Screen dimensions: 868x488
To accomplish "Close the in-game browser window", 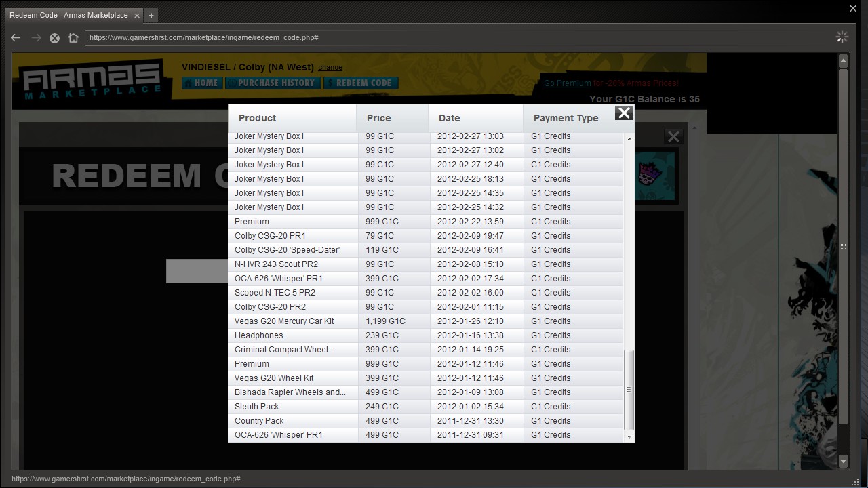I will (x=853, y=9).
